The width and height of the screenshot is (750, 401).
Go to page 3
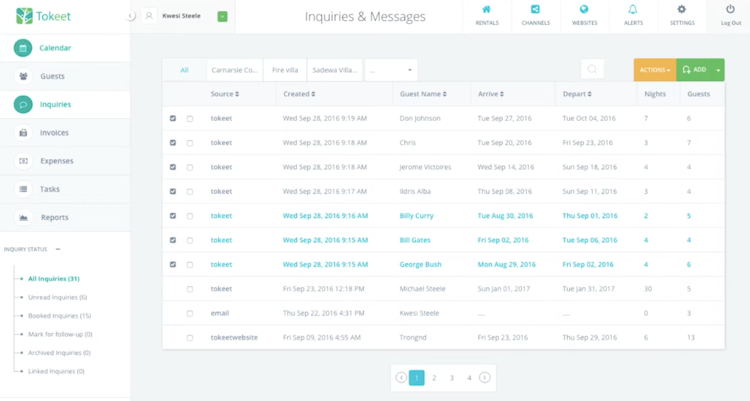452,378
